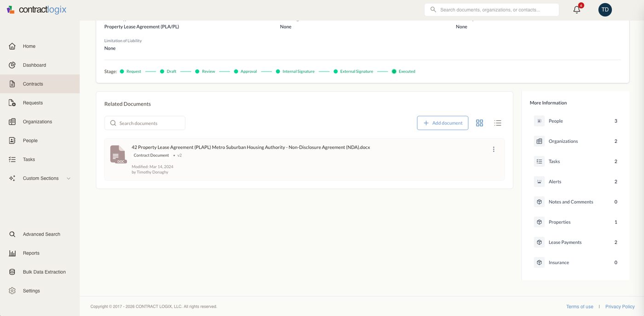The width and height of the screenshot is (644, 316).
Task: Click the Settings label in sidebar
Action: click(31, 291)
